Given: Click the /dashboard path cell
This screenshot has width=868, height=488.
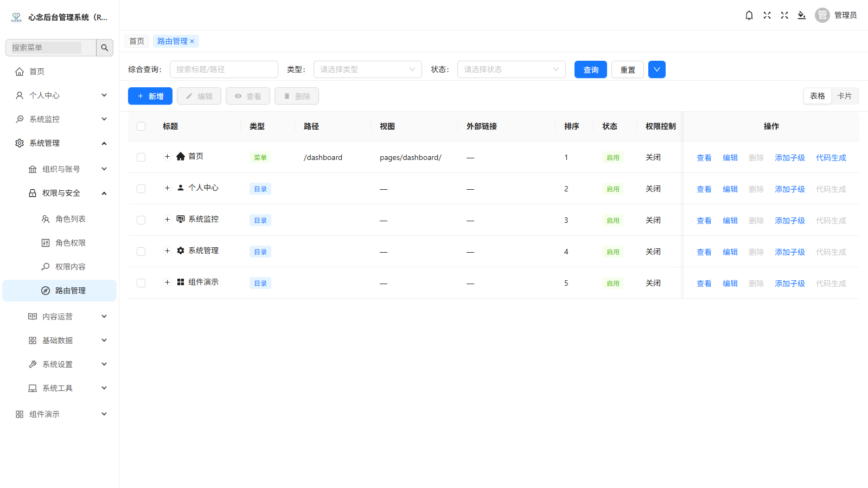Looking at the screenshot, I should tap(323, 158).
